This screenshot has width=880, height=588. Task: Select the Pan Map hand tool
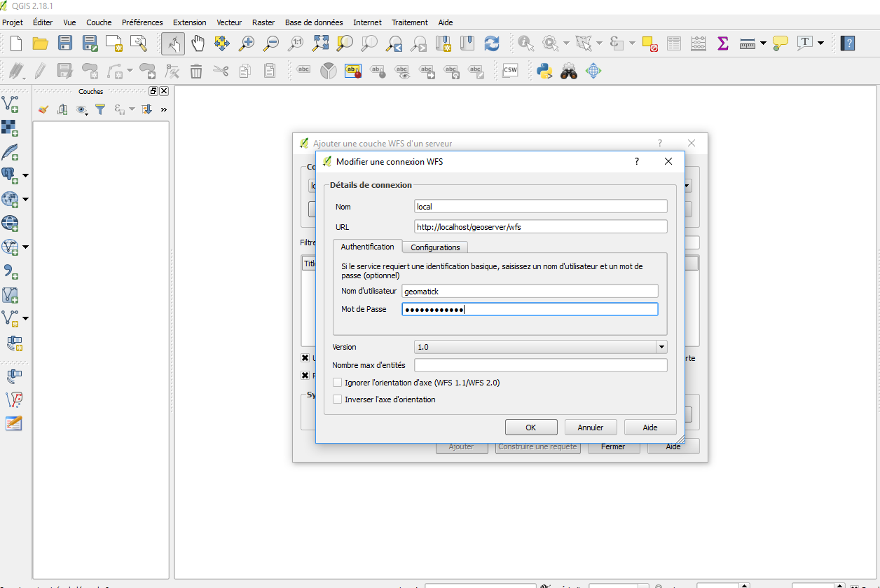click(198, 43)
